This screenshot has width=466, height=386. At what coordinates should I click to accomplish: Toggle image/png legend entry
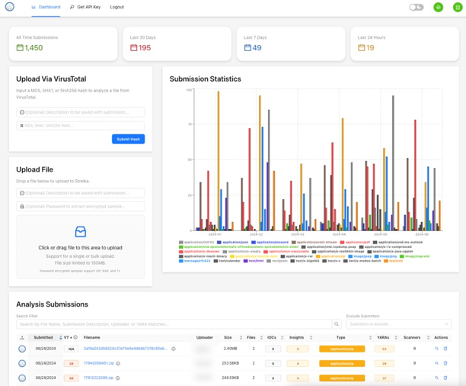[386, 256]
